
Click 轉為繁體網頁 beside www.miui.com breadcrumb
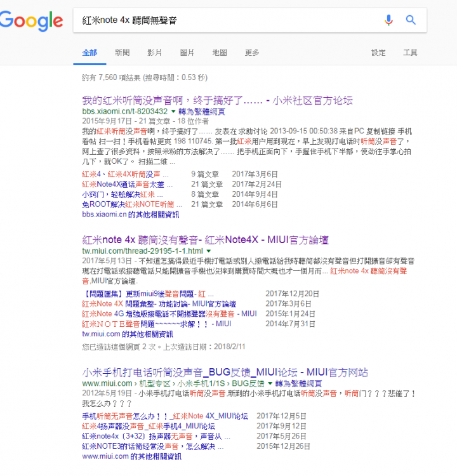(298, 384)
